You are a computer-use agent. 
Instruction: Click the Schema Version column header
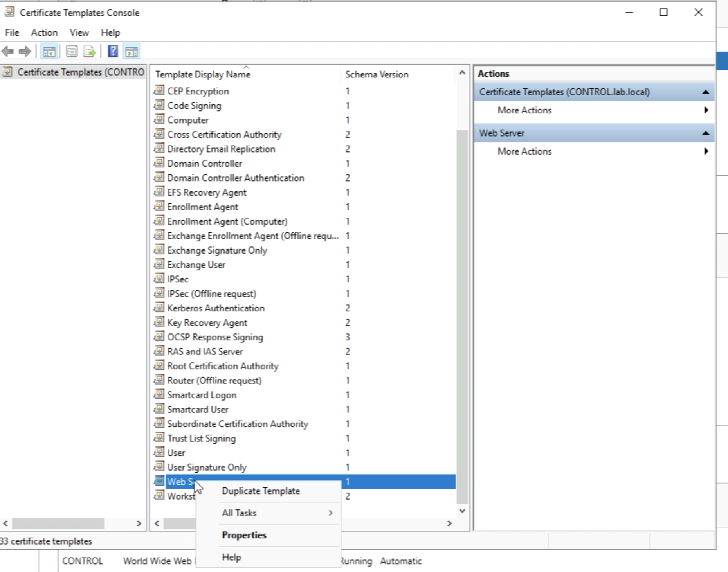[x=377, y=74]
